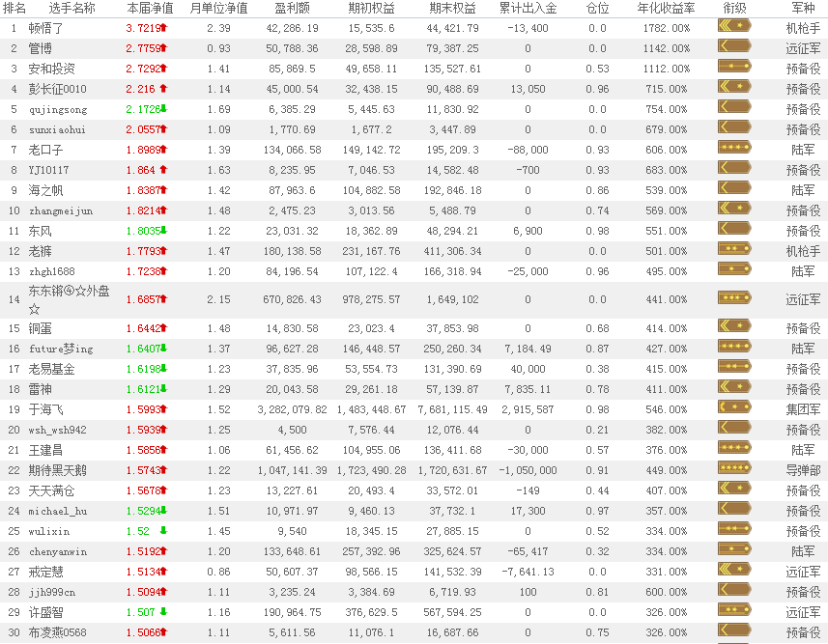Click the rank badge icon for qujingsong
This screenshot has height=644, width=828.
tap(734, 107)
